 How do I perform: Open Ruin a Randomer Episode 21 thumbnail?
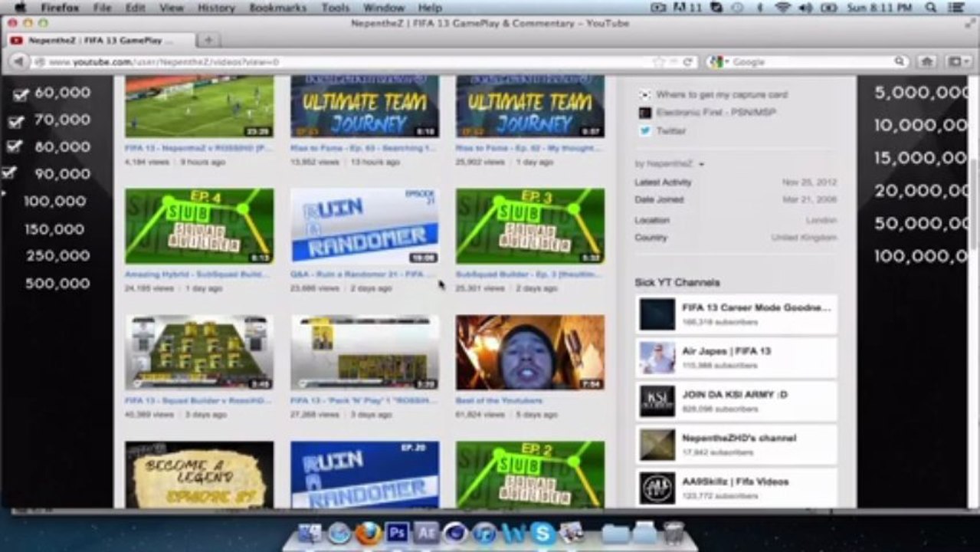tap(365, 226)
